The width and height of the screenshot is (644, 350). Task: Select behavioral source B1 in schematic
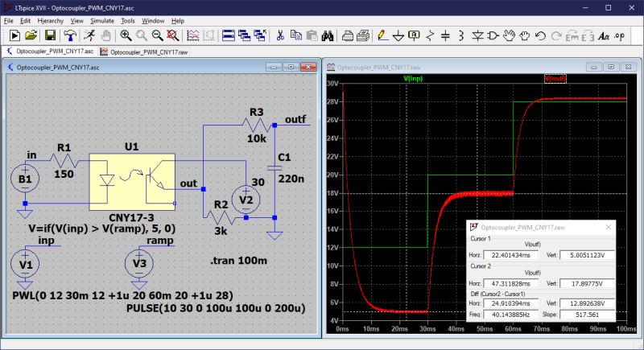[x=25, y=179]
